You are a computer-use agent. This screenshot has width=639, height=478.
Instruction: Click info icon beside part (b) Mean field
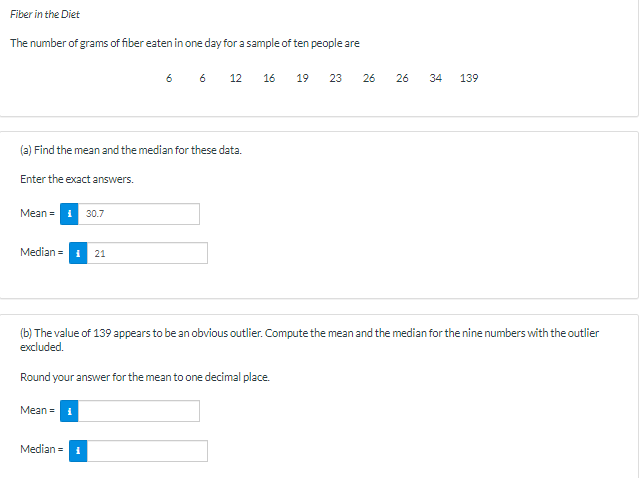(70, 411)
